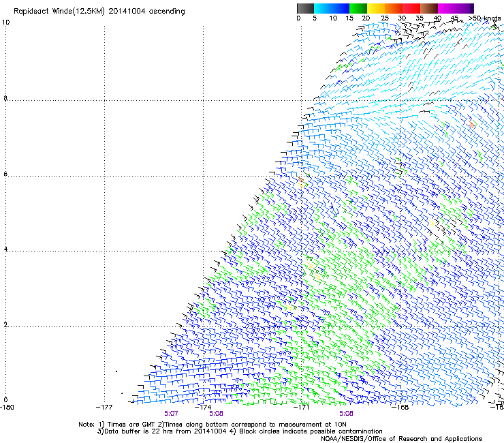The image size is (504, 443).
Task: Select the red 30-35 knots legend segment
Action: tap(411, 8)
